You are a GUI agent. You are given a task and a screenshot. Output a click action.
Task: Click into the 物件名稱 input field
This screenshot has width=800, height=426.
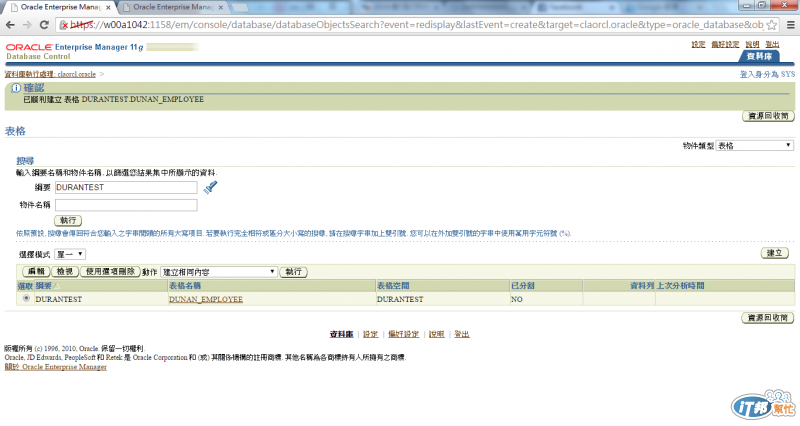(126, 205)
